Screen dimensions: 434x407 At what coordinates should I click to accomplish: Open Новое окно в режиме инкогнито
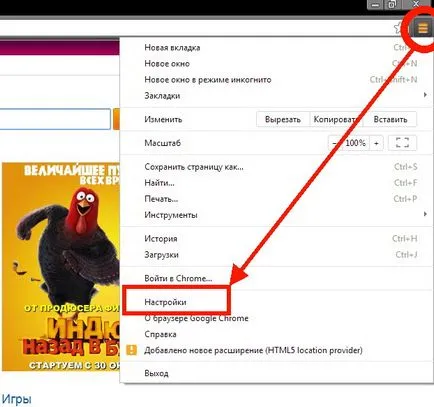coord(277,79)
